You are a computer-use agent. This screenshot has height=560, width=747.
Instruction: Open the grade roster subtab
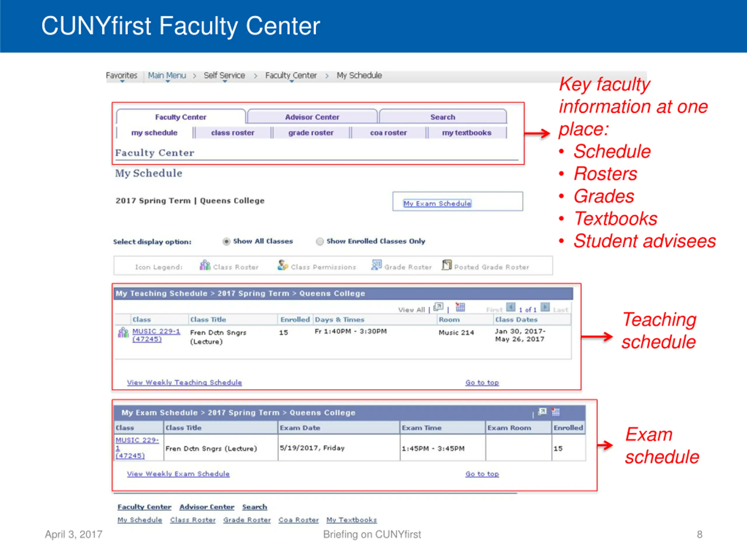311,133
